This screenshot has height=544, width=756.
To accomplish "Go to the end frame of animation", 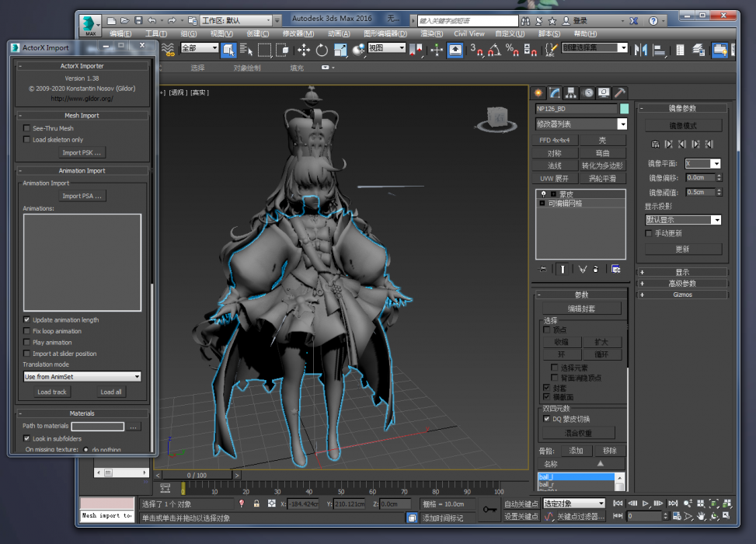I will tap(674, 504).
